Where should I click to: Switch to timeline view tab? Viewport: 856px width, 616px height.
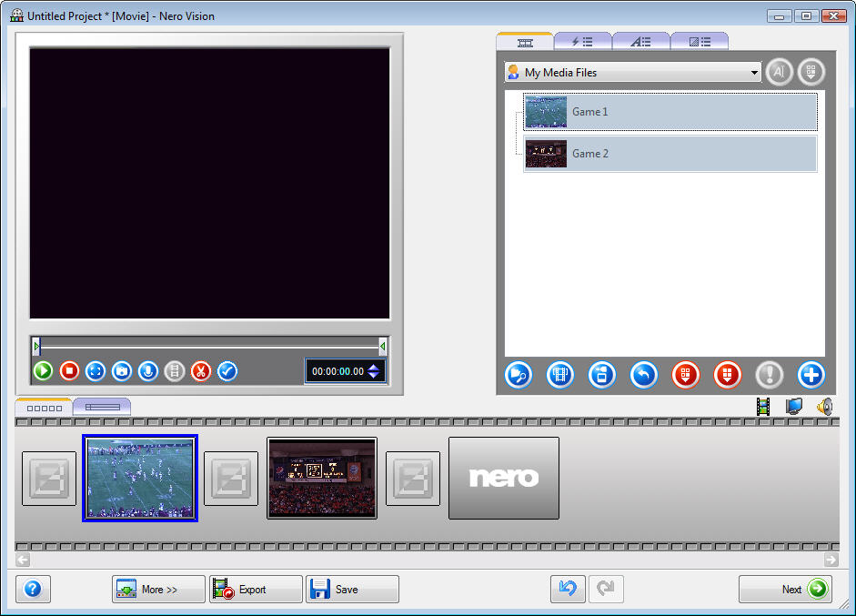coord(102,408)
